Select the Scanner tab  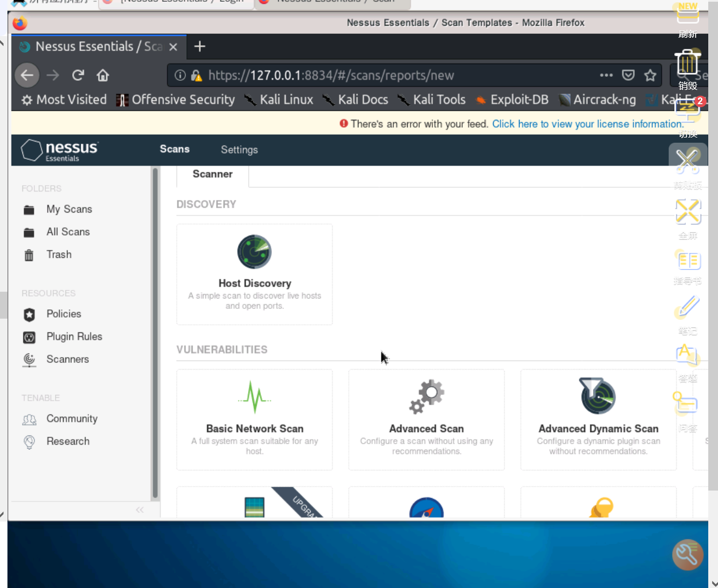212,174
